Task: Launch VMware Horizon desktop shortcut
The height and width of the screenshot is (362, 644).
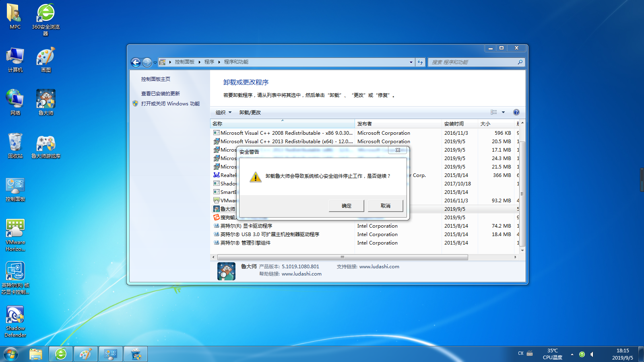Action: click(15, 235)
